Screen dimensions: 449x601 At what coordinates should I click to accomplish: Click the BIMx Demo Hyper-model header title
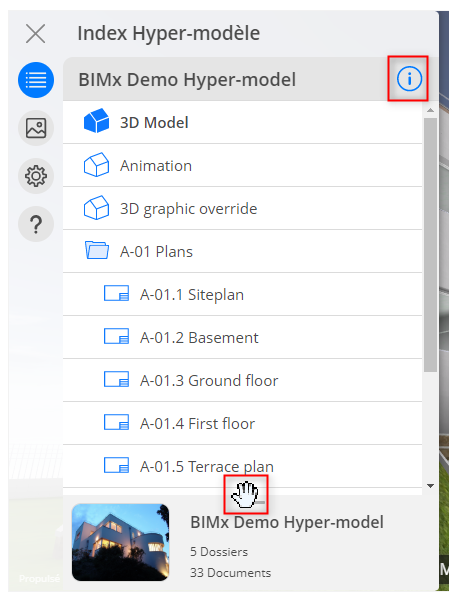pos(187,80)
